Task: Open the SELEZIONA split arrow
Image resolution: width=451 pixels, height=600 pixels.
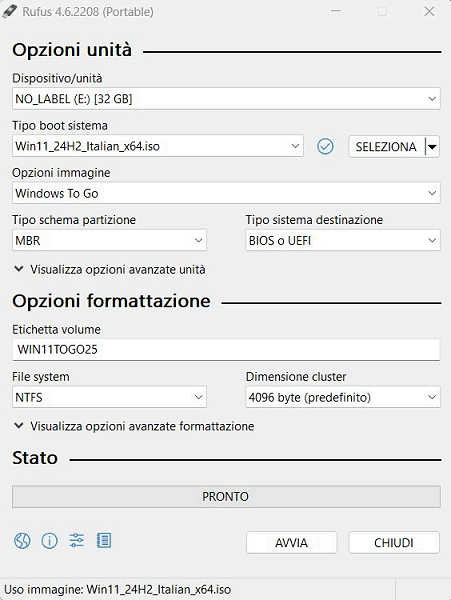Action: coord(433,147)
